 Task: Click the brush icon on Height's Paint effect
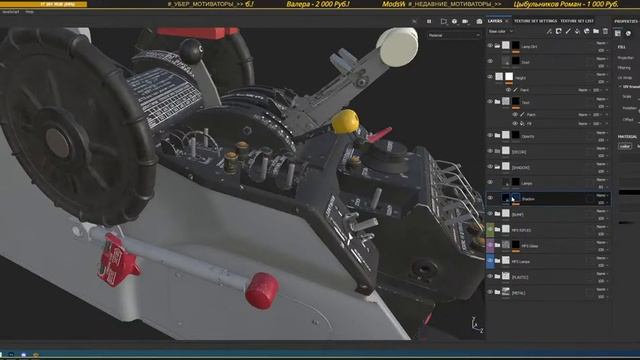[x=516, y=90]
